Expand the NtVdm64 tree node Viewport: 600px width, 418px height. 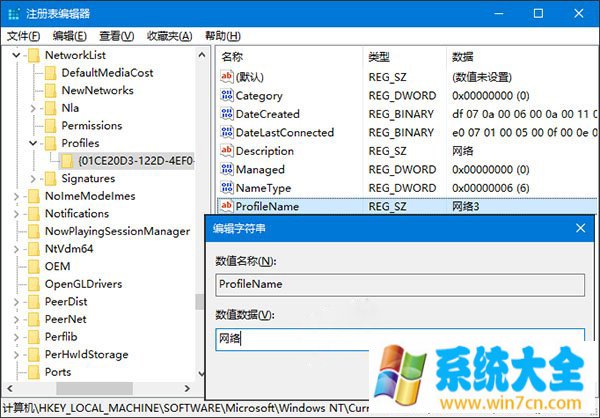(x=16, y=249)
